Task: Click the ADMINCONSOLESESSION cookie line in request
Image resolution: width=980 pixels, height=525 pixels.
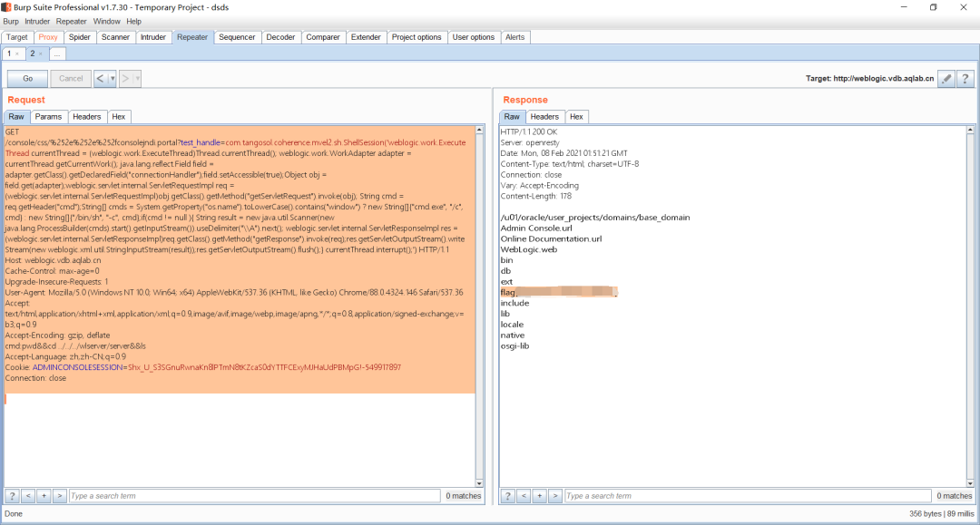Action: point(203,368)
